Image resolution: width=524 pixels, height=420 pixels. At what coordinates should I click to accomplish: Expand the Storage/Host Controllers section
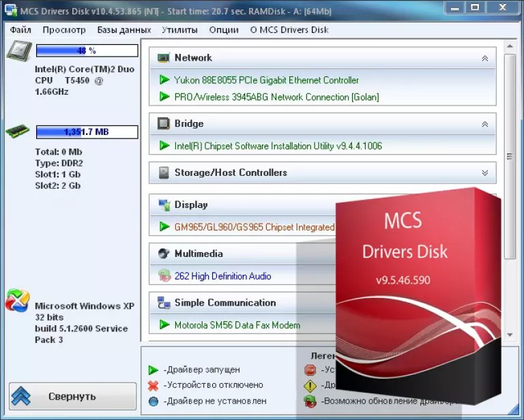[x=484, y=173]
